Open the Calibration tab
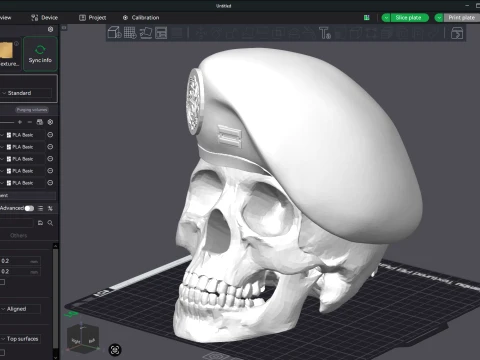Image resolution: width=480 pixels, height=360 pixels. pyautogui.click(x=141, y=18)
